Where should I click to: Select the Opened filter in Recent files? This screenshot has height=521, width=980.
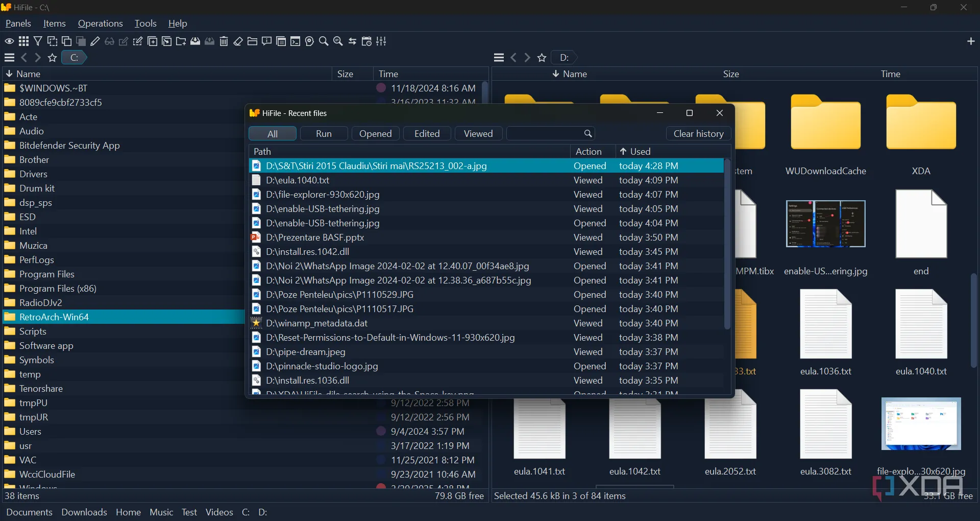pyautogui.click(x=376, y=134)
